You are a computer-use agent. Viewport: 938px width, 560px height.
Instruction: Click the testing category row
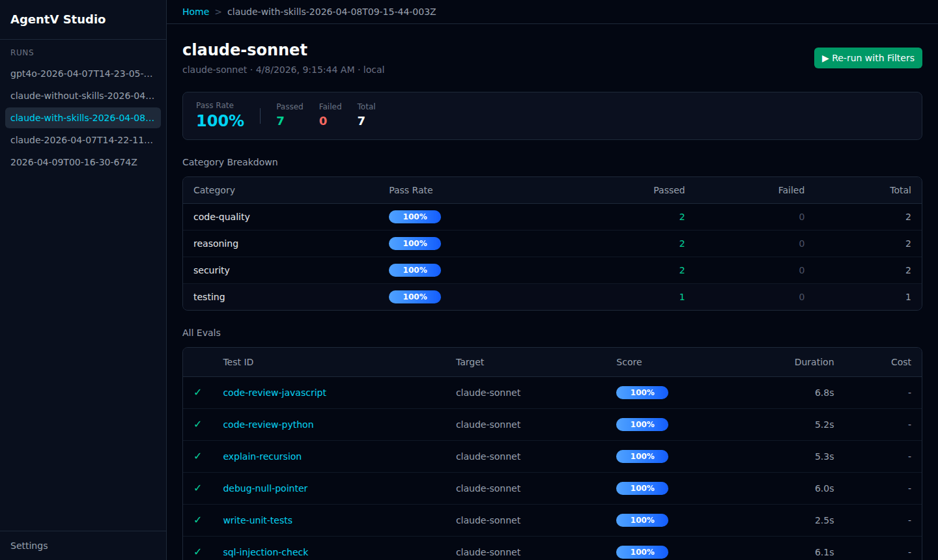(x=209, y=296)
